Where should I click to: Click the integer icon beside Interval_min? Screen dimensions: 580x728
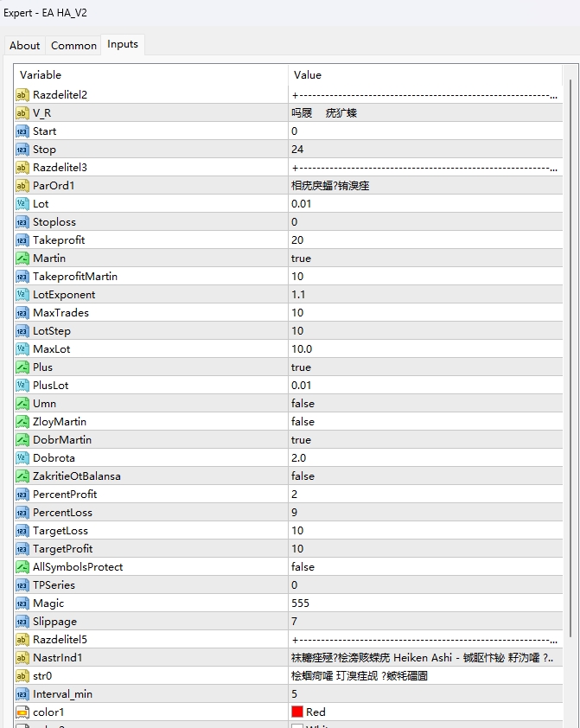pos(22,694)
